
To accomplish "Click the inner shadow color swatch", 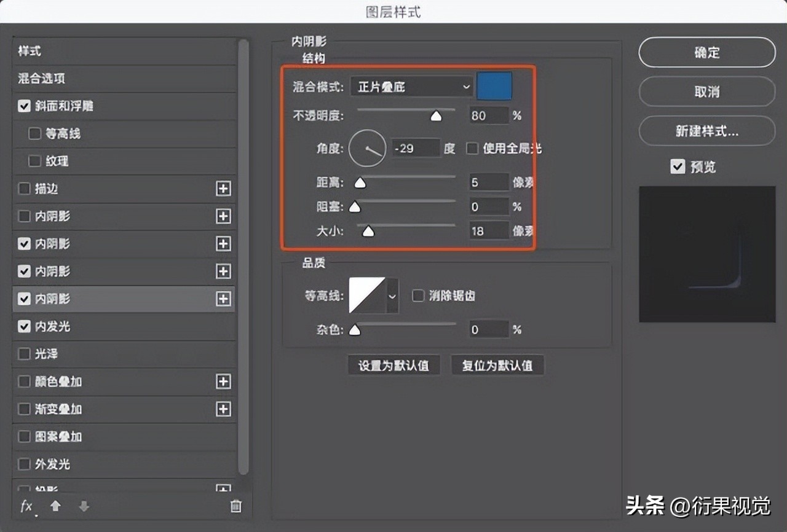I will click(494, 87).
